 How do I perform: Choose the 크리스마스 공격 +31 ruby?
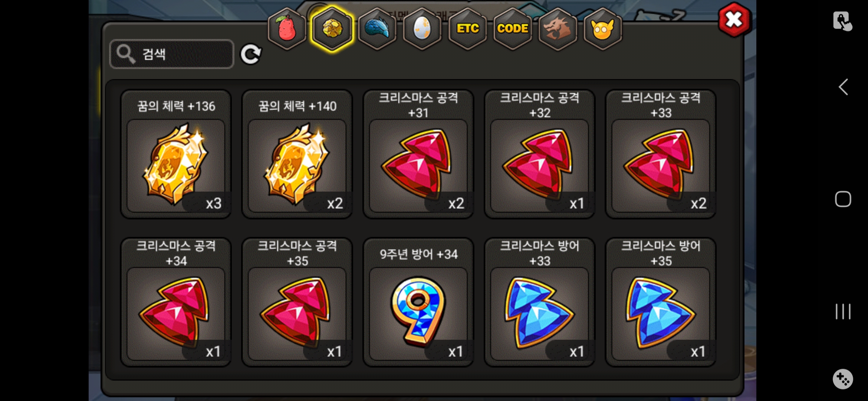click(x=418, y=154)
